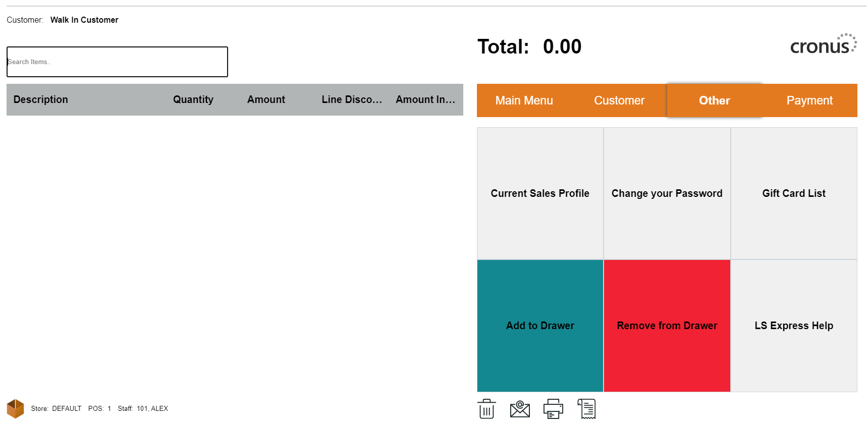The width and height of the screenshot is (868, 423).
Task: Open the Customer tab
Action: (619, 100)
